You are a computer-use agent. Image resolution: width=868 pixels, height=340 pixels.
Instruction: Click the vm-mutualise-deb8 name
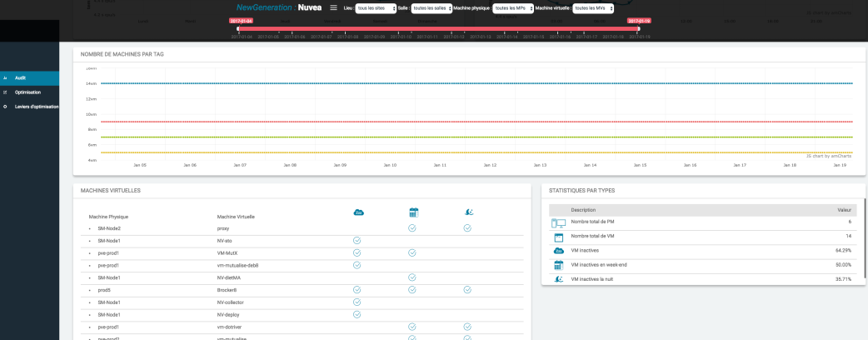tap(237, 265)
